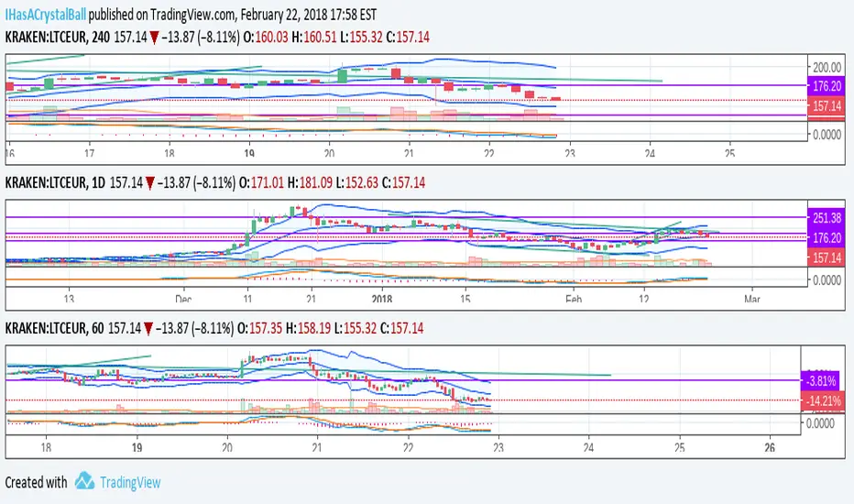The image size is (854, 504).
Task: Click red -14.21% label on 60 chart
Action: point(823,401)
